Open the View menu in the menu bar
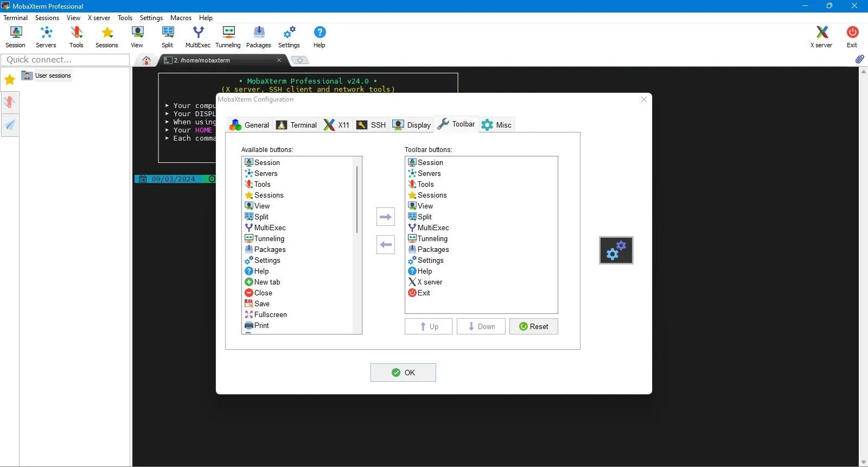 (73, 18)
